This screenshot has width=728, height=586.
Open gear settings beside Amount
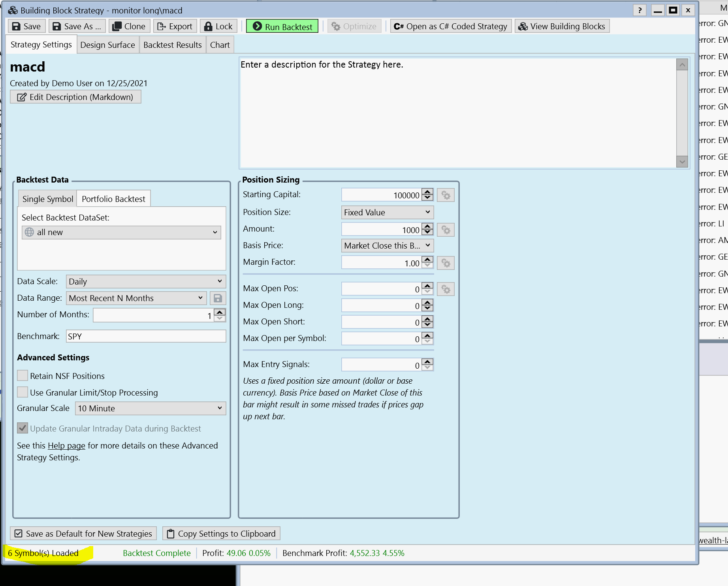click(446, 230)
